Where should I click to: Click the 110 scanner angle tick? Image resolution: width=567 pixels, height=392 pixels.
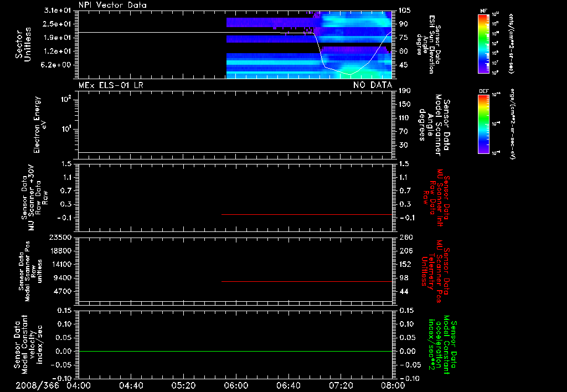pyautogui.click(x=405, y=118)
